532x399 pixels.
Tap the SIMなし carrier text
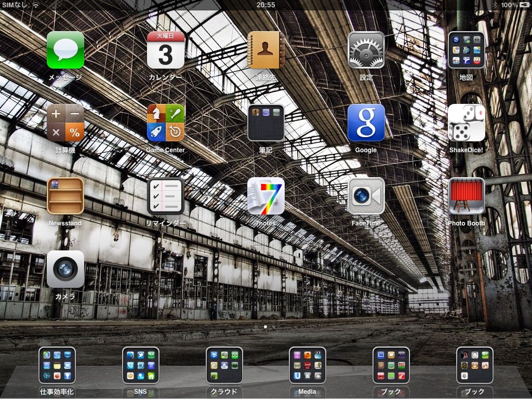[15, 5]
